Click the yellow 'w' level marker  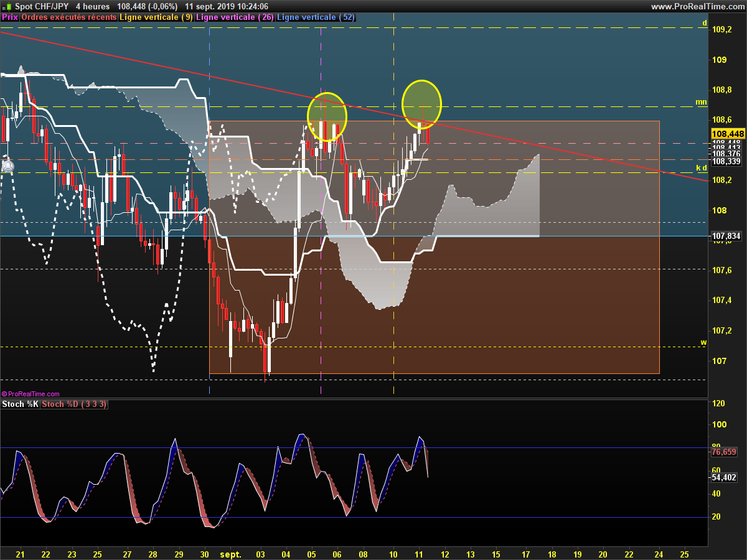[x=703, y=342]
